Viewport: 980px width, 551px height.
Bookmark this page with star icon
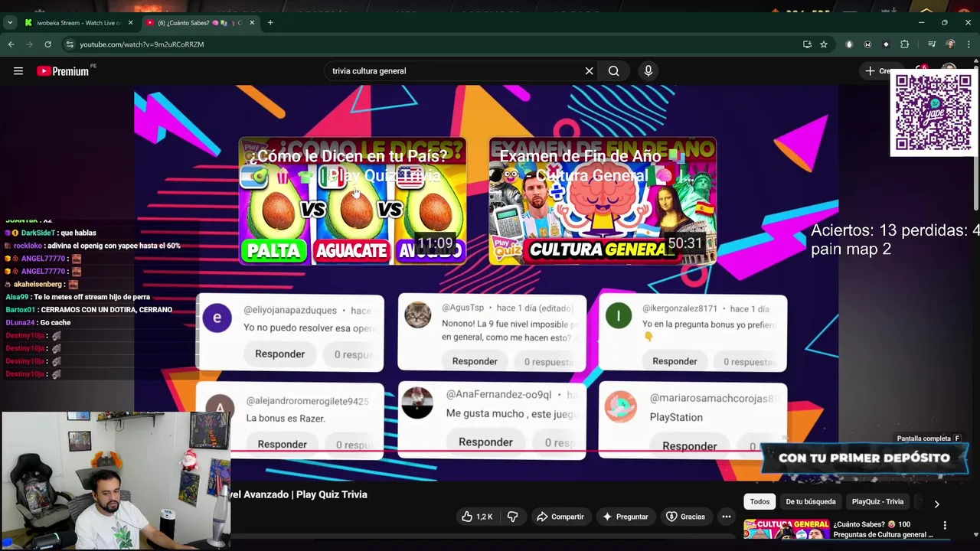[x=824, y=44]
